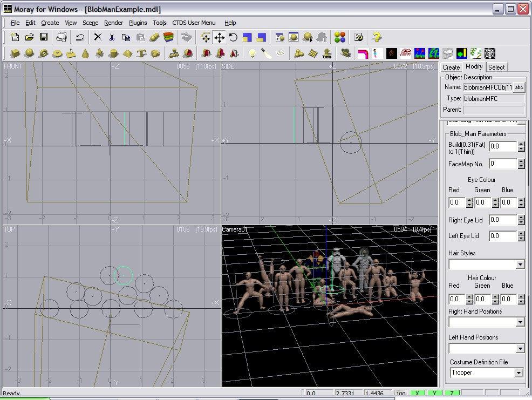Create a Cone primitive
Screen dimensions: 532x400
tap(85, 53)
